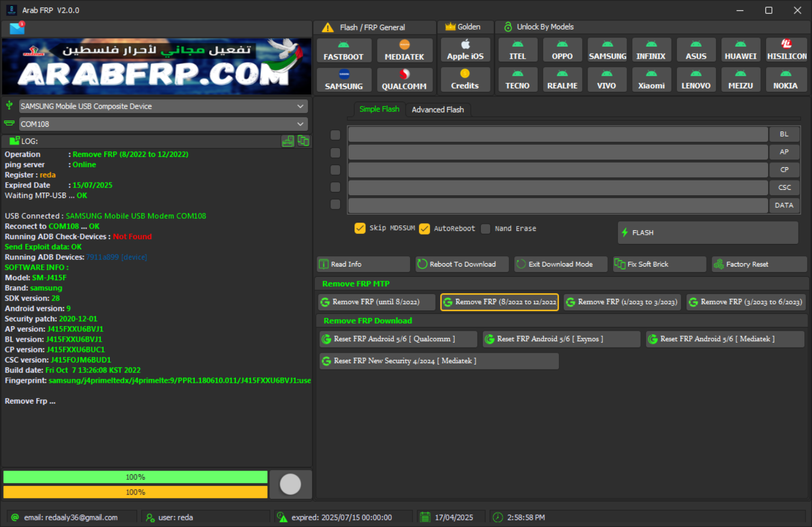Switch to Simple Flash tab
The height and width of the screenshot is (527, 812).
point(379,109)
